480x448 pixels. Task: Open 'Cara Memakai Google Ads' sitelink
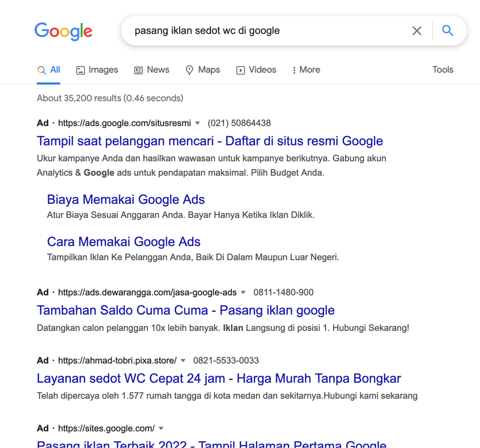(123, 242)
